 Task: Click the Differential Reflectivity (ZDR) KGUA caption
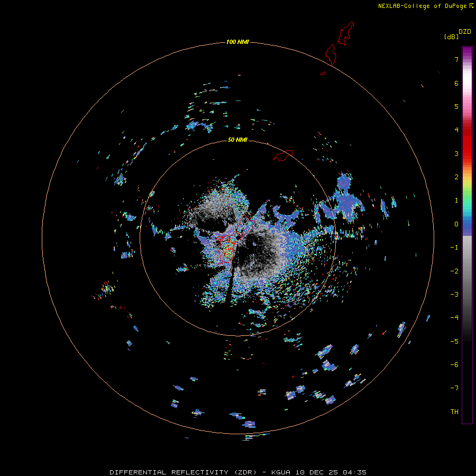(238, 472)
